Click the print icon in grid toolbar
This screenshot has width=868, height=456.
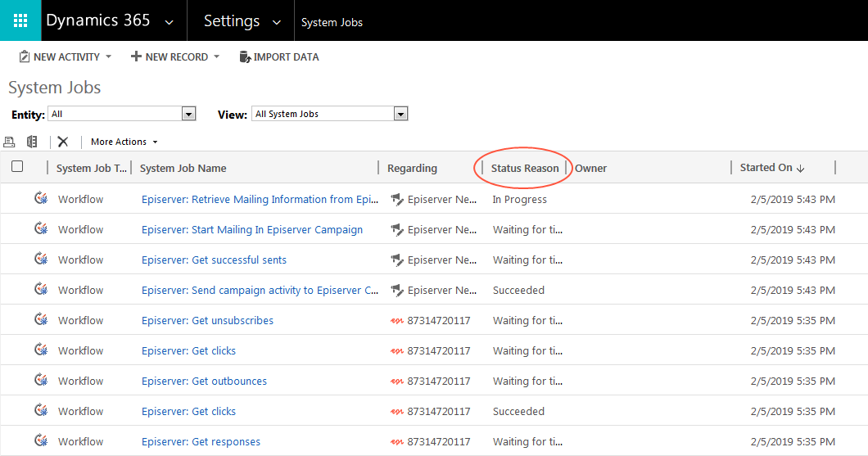9,142
